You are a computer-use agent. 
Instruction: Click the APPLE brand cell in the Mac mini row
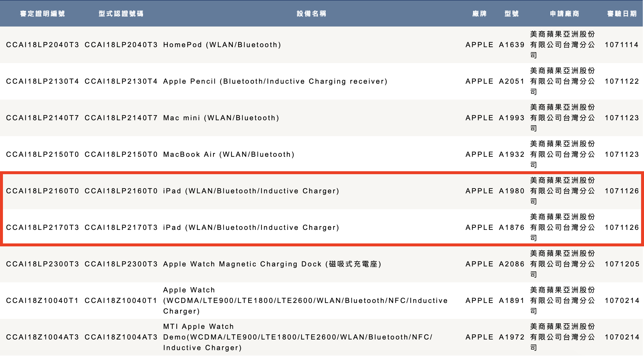479,118
